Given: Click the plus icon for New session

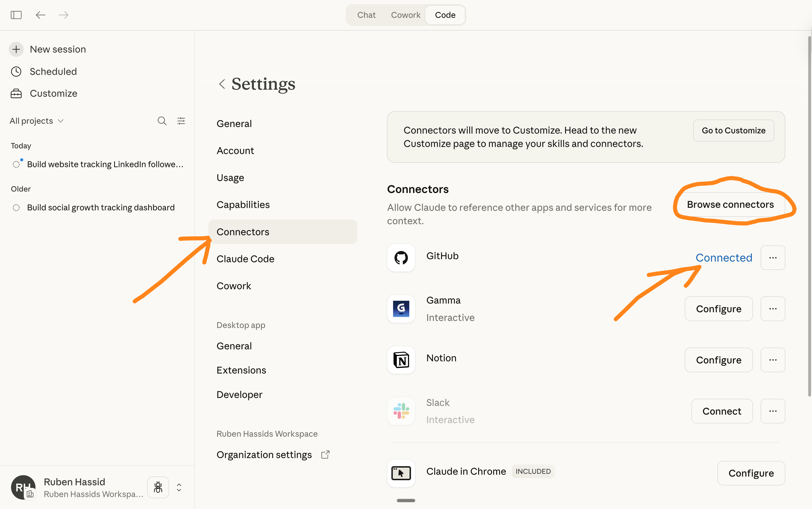Looking at the screenshot, I should tap(16, 50).
